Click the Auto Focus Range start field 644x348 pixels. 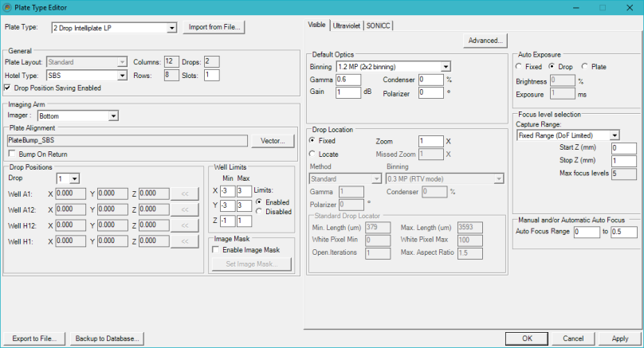(x=587, y=232)
